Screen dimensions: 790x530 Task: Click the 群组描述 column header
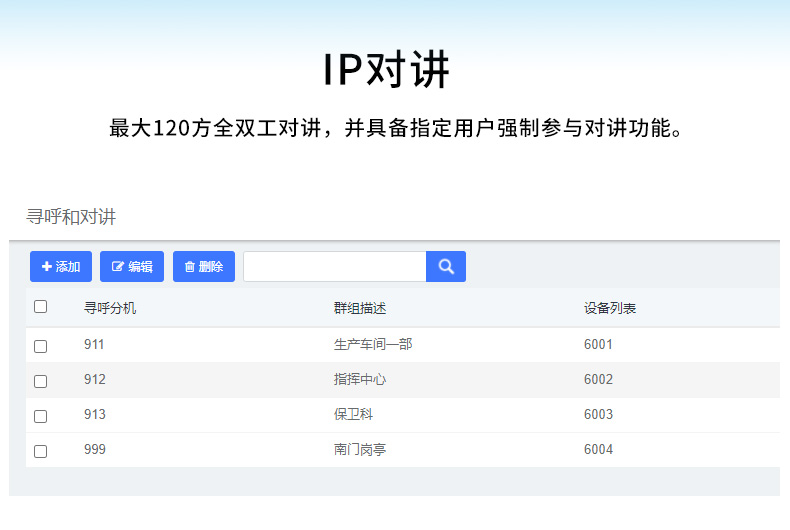[360, 308]
